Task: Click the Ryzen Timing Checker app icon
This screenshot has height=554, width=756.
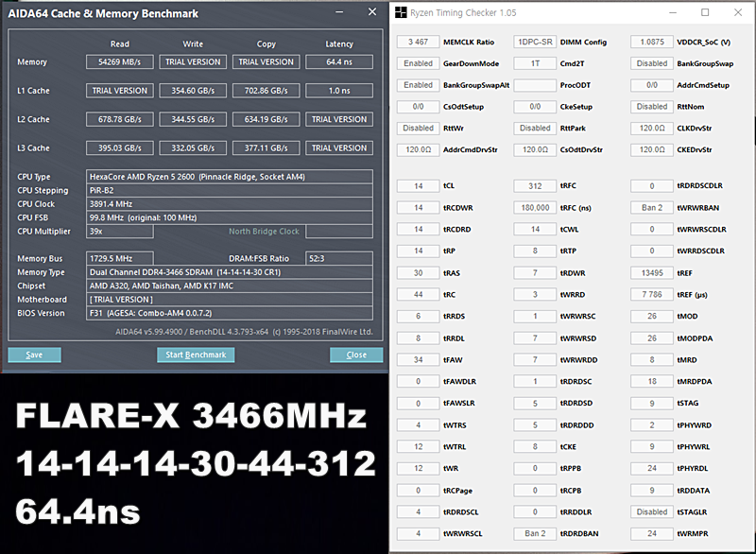Action: [401, 12]
